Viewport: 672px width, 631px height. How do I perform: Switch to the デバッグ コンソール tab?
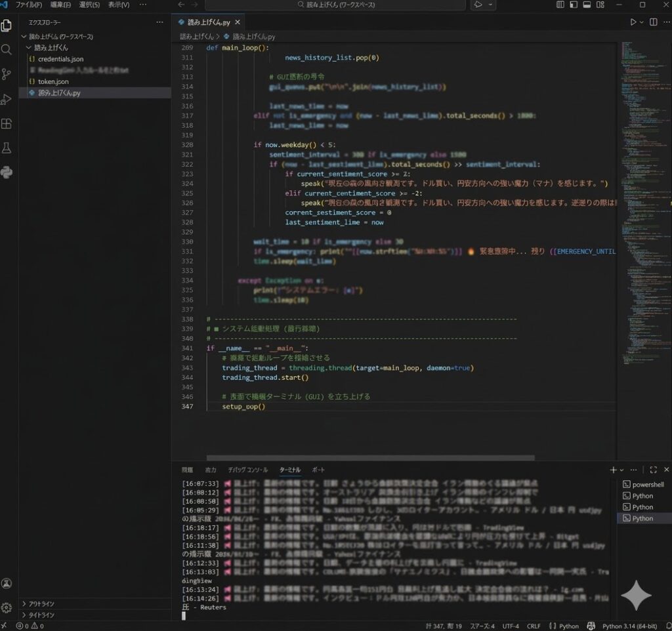(x=247, y=470)
